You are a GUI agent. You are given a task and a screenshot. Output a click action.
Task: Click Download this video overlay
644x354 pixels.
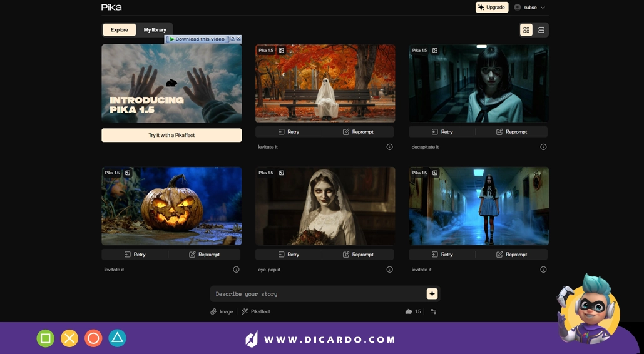pos(197,39)
